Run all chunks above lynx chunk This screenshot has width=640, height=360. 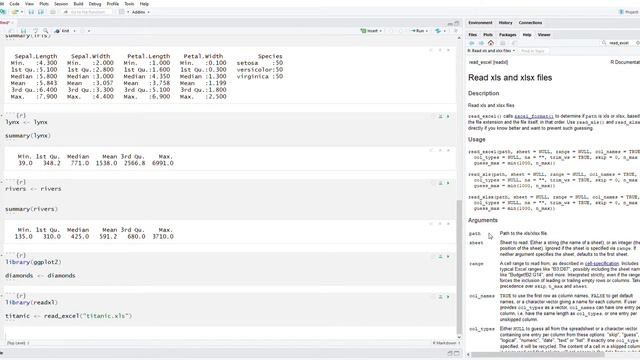coord(440,117)
